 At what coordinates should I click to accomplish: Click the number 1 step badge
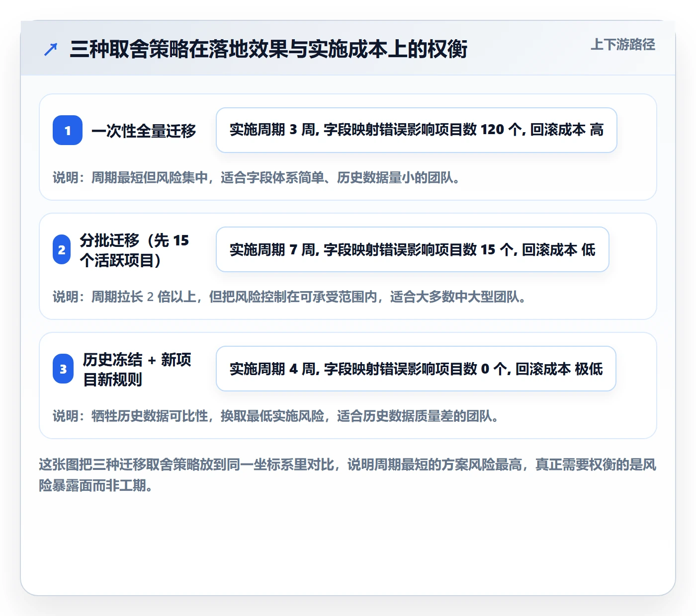pyautogui.click(x=68, y=130)
